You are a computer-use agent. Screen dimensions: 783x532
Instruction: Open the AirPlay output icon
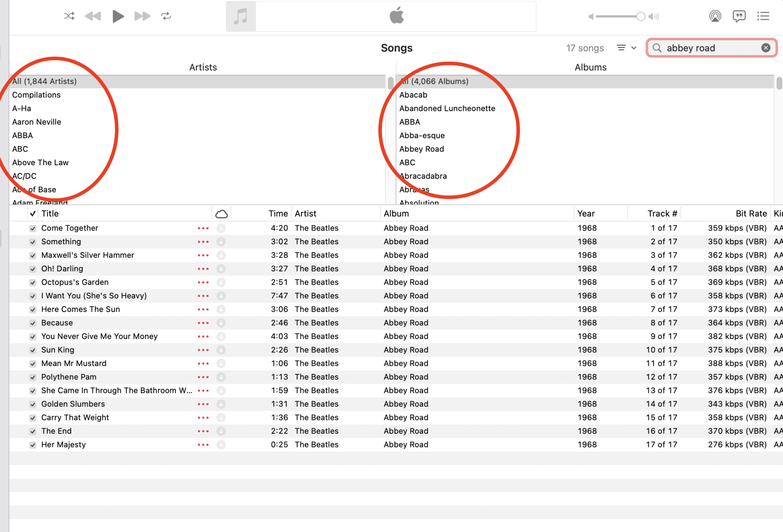click(x=715, y=16)
